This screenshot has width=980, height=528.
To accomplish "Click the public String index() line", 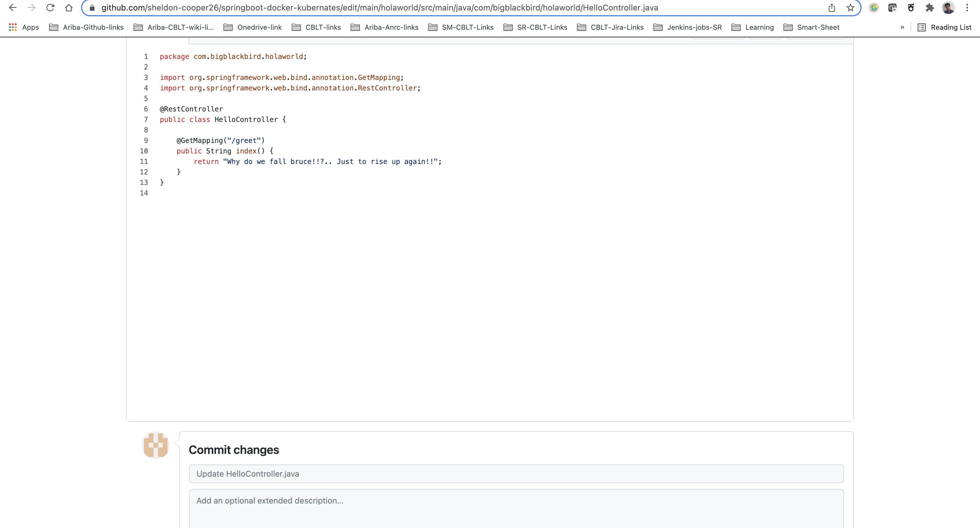I will pyautogui.click(x=225, y=151).
